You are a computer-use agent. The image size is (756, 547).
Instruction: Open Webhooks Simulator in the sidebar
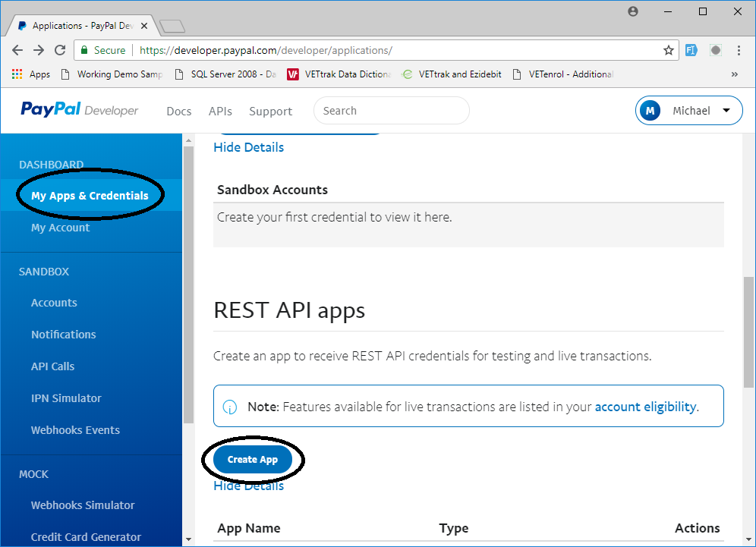pos(83,505)
